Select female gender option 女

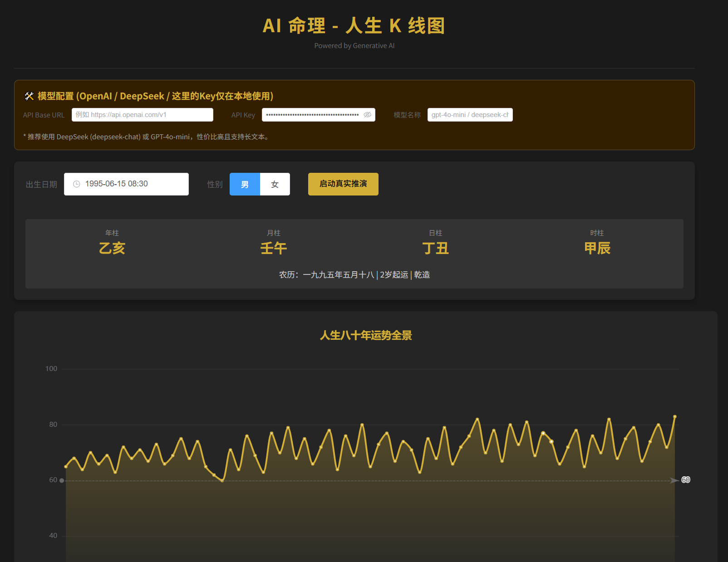click(x=275, y=184)
